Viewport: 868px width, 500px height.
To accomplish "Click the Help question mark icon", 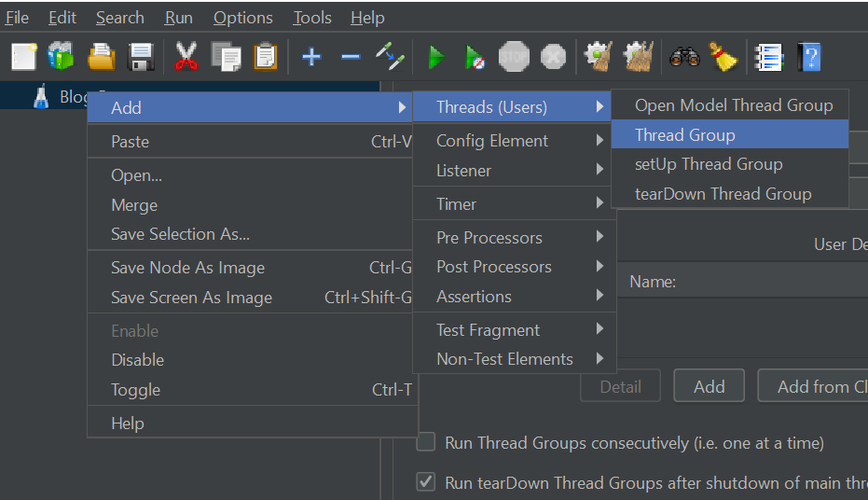I will point(809,57).
